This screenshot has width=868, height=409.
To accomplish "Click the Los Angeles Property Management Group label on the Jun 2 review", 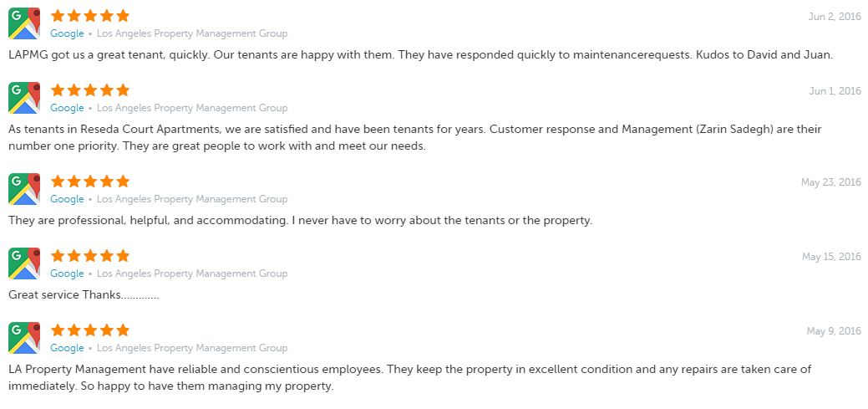I will (x=192, y=33).
